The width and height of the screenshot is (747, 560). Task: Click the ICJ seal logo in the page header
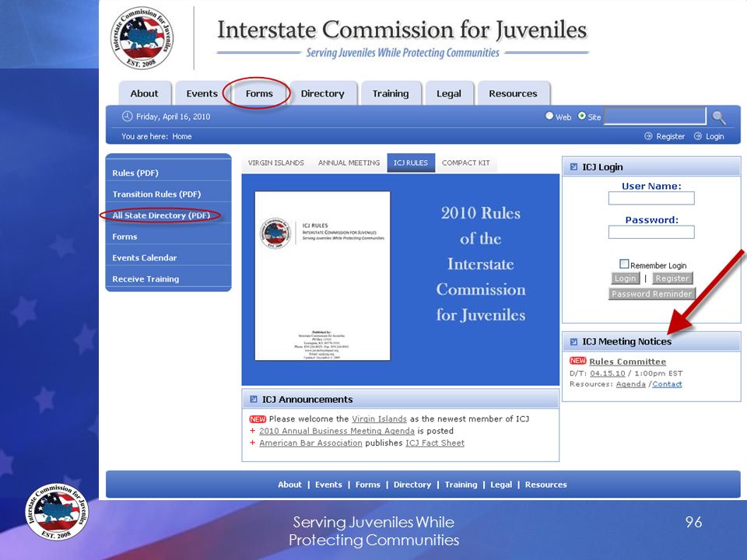(142, 37)
